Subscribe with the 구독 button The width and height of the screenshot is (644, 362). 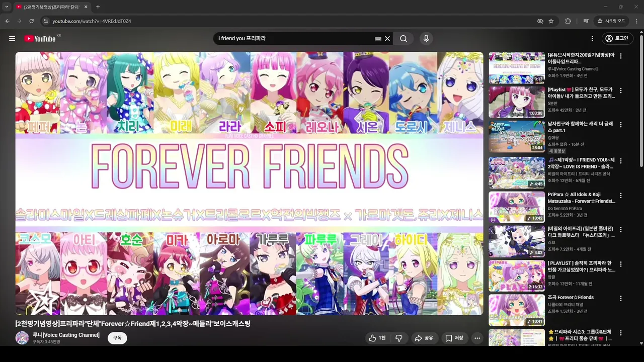(x=117, y=338)
